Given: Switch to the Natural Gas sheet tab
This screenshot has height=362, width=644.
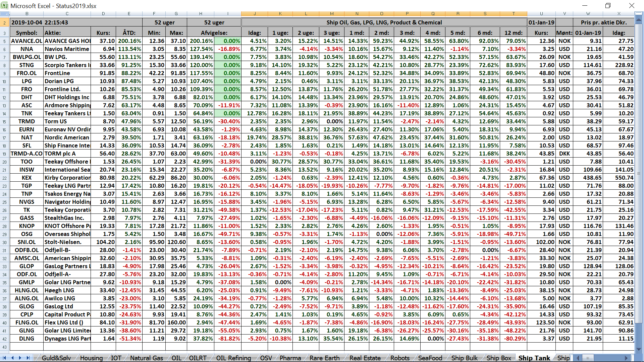Looking at the screenshot, I should pos(147,358).
